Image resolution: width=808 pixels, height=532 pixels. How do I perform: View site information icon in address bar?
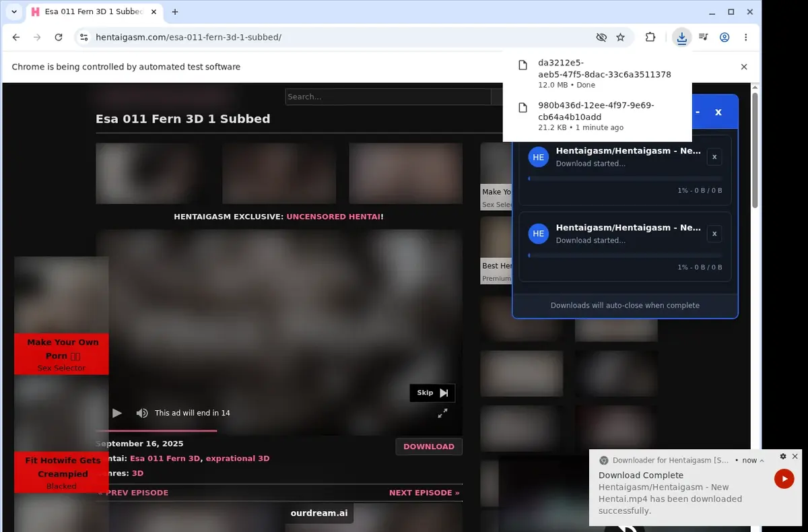83,37
